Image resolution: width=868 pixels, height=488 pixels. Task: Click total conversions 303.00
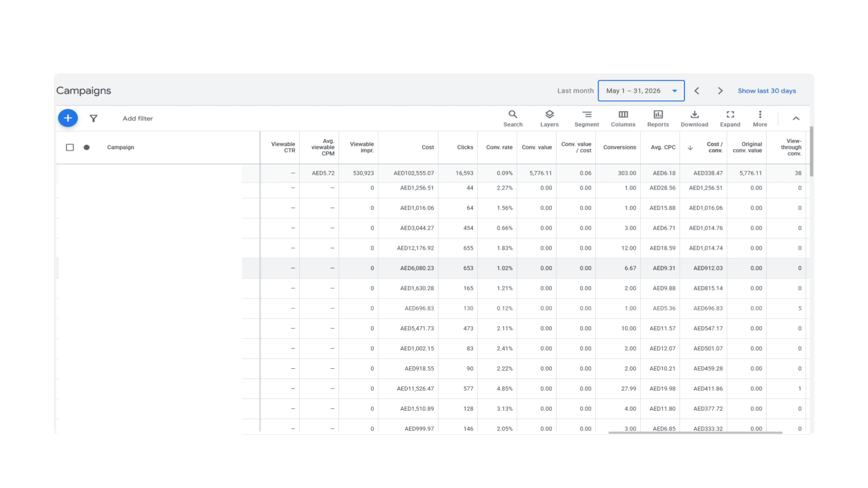(x=627, y=173)
